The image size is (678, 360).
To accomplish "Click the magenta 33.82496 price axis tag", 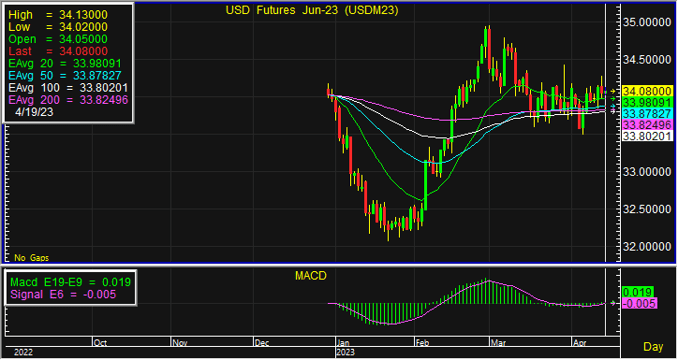I will click(647, 125).
